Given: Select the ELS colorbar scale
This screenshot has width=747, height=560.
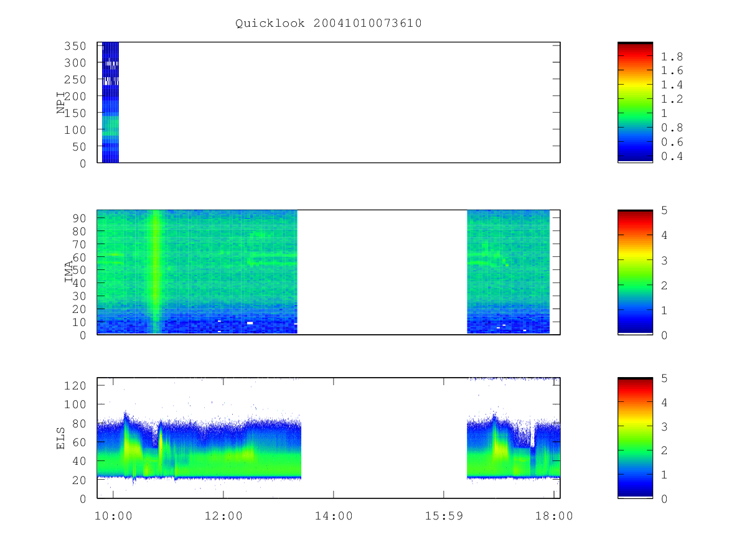Looking at the screenshot, I should 635,438.
